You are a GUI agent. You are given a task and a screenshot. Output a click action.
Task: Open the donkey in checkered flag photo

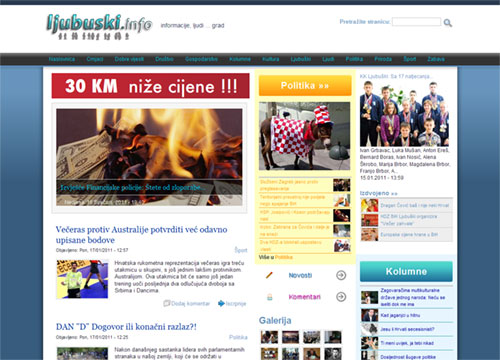(305, 136)
